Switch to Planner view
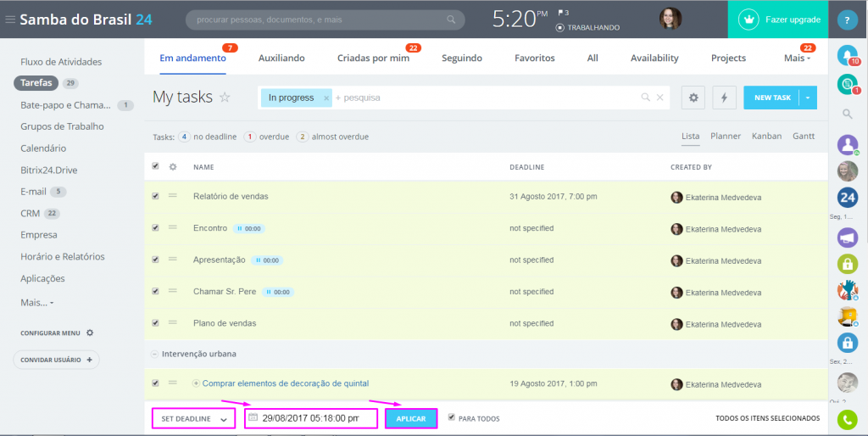Viewport: 868px width, 436px height. pyautogui.click(x=726, y=137)
